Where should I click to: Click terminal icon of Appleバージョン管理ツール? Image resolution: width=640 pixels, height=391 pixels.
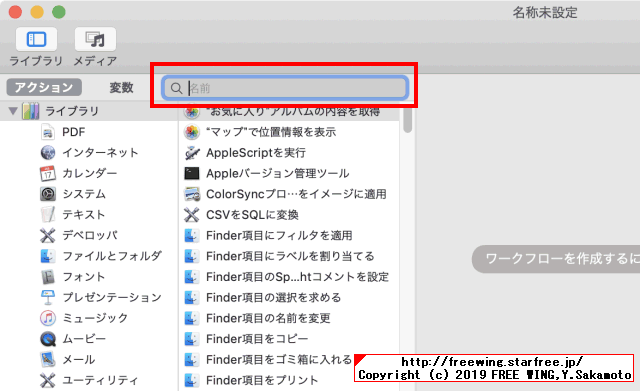(x=191, y=173)
